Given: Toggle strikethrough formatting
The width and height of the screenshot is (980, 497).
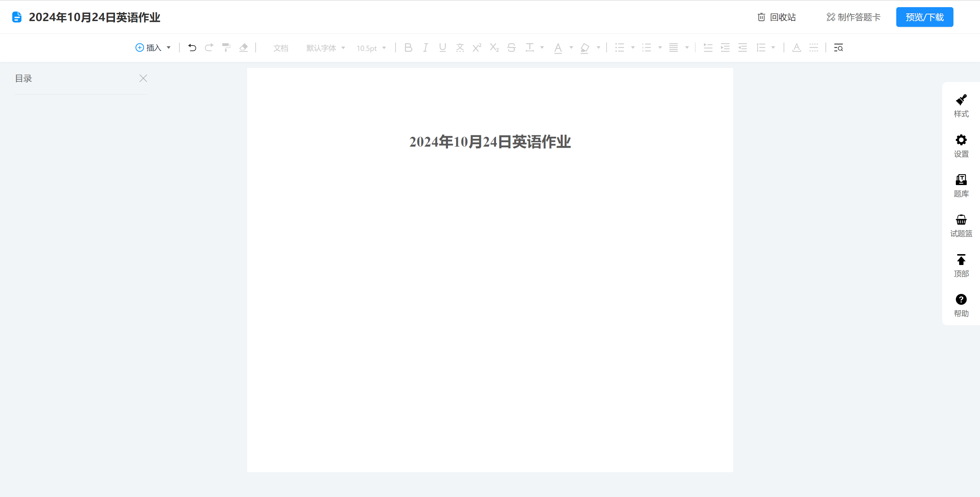Looking at the screenshot, I should pyautogui.click(x=511, y=48).
